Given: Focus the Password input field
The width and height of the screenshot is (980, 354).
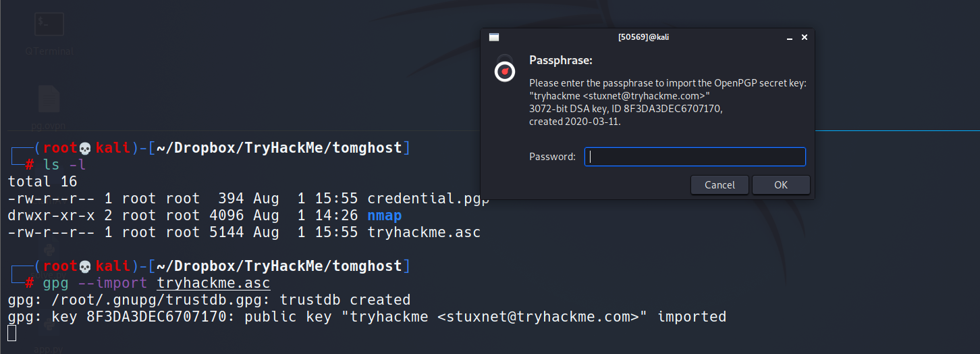Looking at the screenshot, I should point(695,157).
